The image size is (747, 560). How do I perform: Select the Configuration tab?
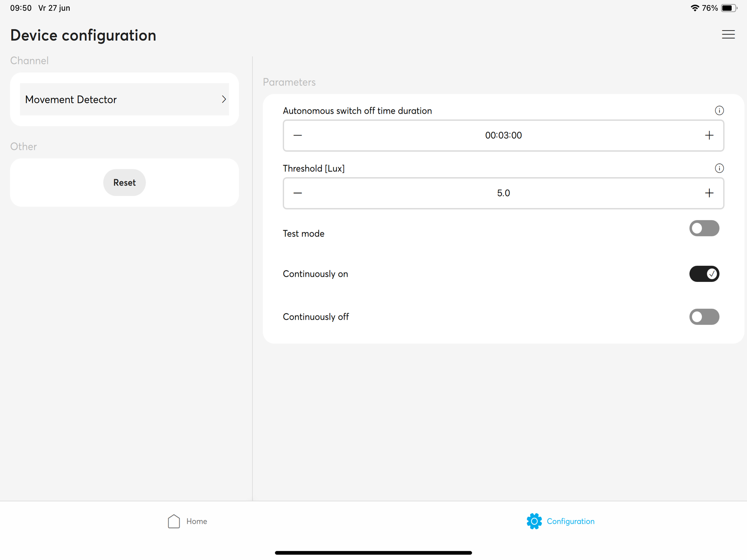pyautogui.click(x=561, y=521)
